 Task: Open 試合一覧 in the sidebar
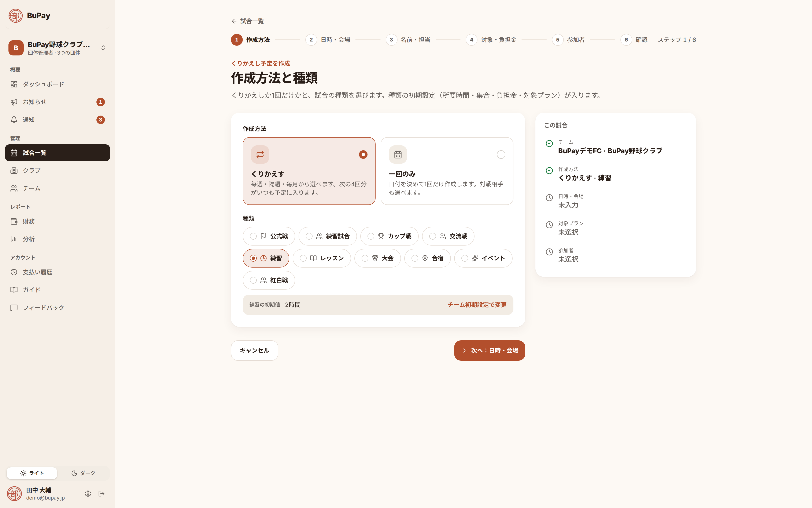[x=57, y=153]
